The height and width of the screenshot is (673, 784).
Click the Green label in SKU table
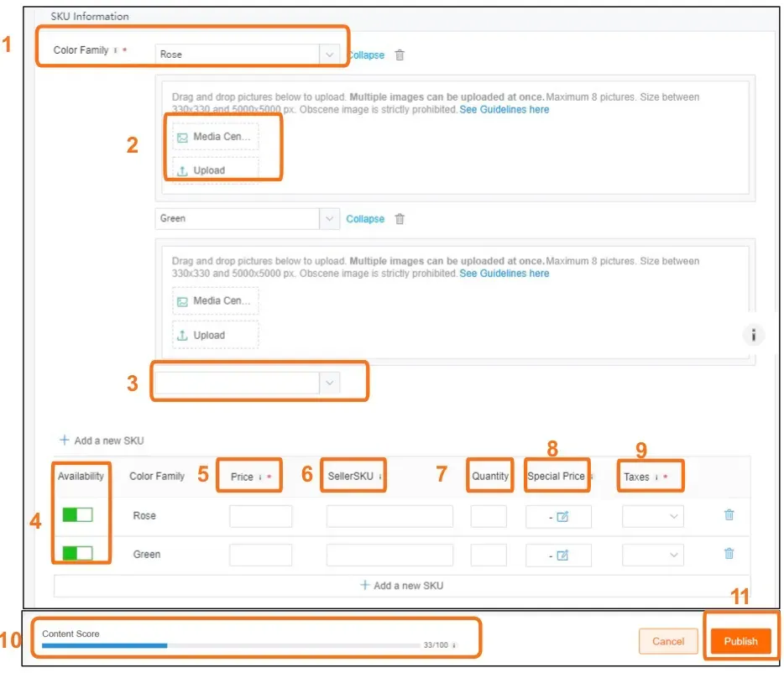pos(147,555)
